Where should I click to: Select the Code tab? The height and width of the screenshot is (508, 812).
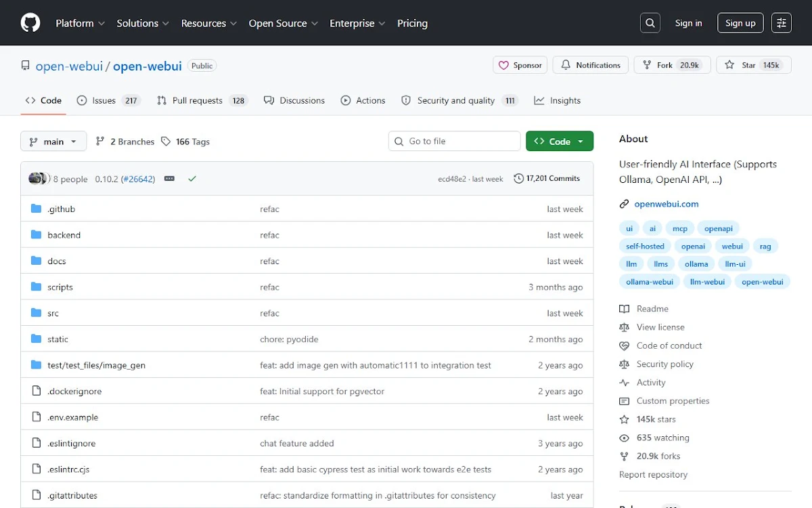[43, 100]
